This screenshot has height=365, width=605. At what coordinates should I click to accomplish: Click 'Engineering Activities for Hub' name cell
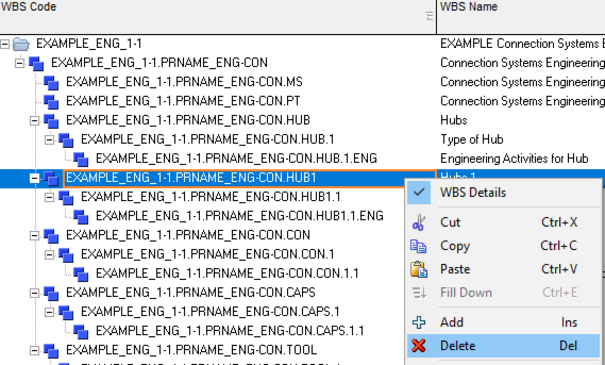(521, 159)
